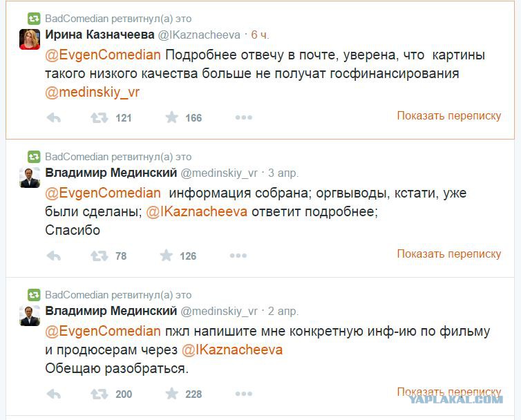Open the @medinskiy_vr mention in Kaznacheeva's tweet
The width and height of the screenshot is (521, 420).
tap(92, 92)
